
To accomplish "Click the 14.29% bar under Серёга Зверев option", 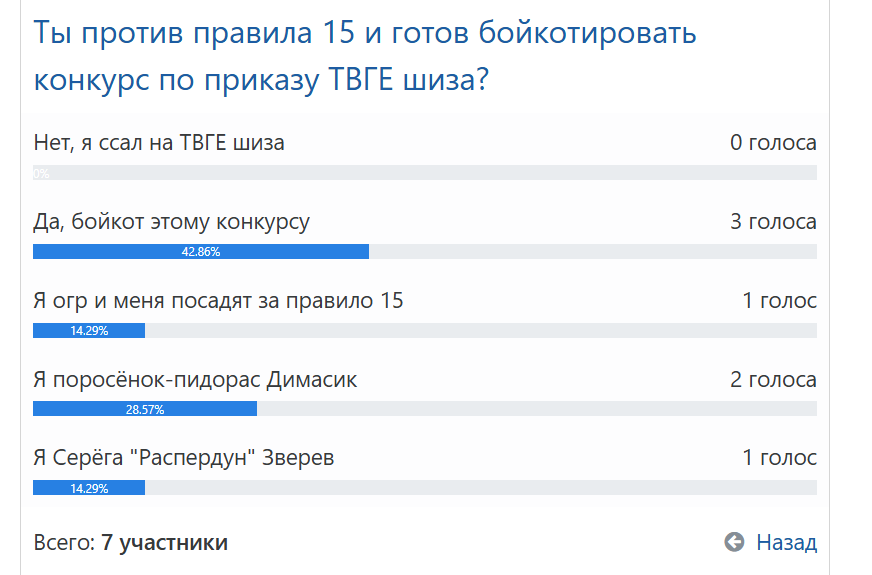I will click(89, 488).
